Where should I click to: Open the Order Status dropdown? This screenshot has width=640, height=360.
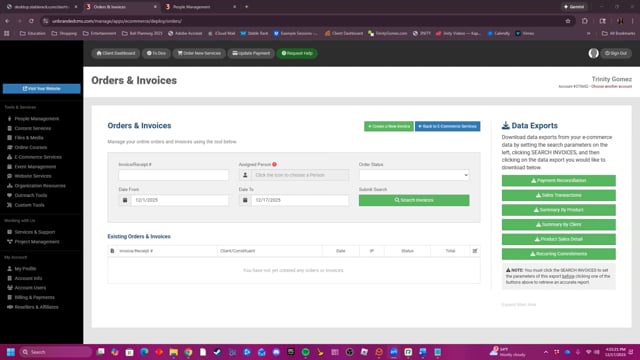tap(414, 175)
